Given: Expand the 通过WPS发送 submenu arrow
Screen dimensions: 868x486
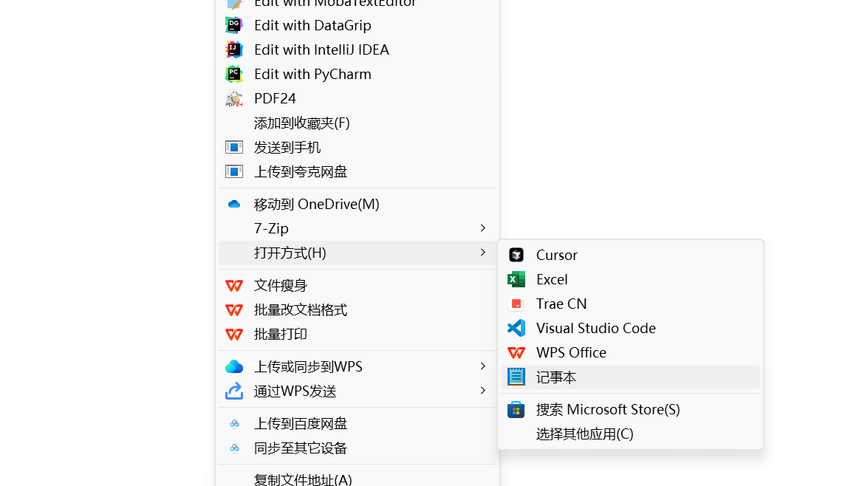Looking at the screenshot, I should click(483, 391).
